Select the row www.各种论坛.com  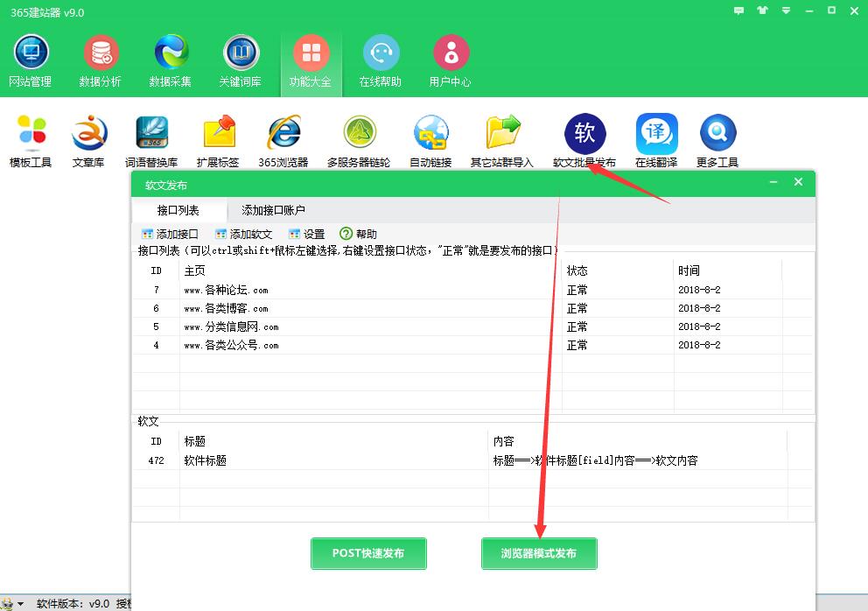click(x=472, y=290)
